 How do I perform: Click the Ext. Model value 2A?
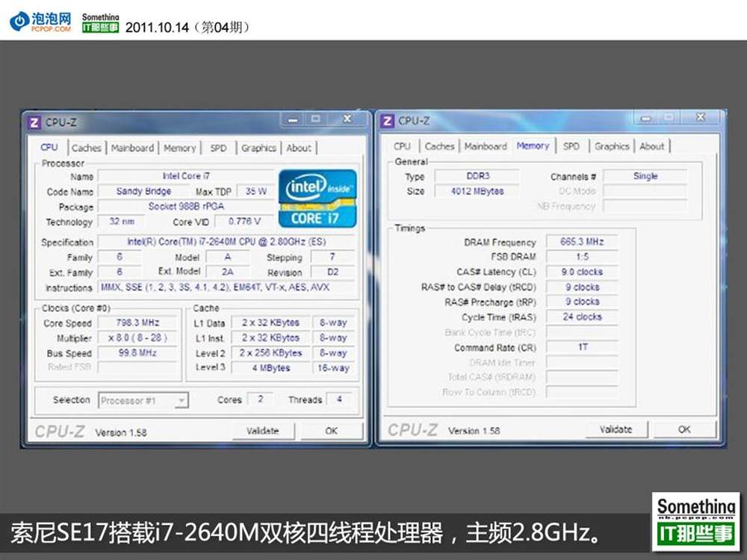click(x=228, y=272)
